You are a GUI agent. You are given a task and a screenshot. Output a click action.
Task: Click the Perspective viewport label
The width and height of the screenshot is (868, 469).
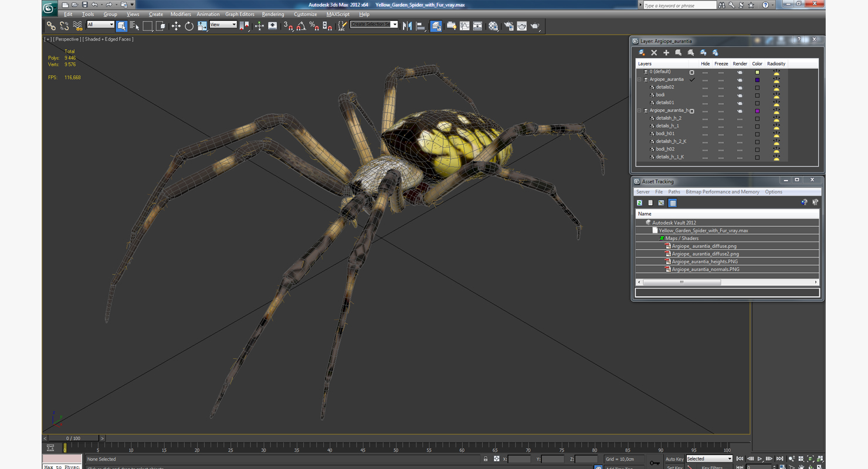(67, 39)
